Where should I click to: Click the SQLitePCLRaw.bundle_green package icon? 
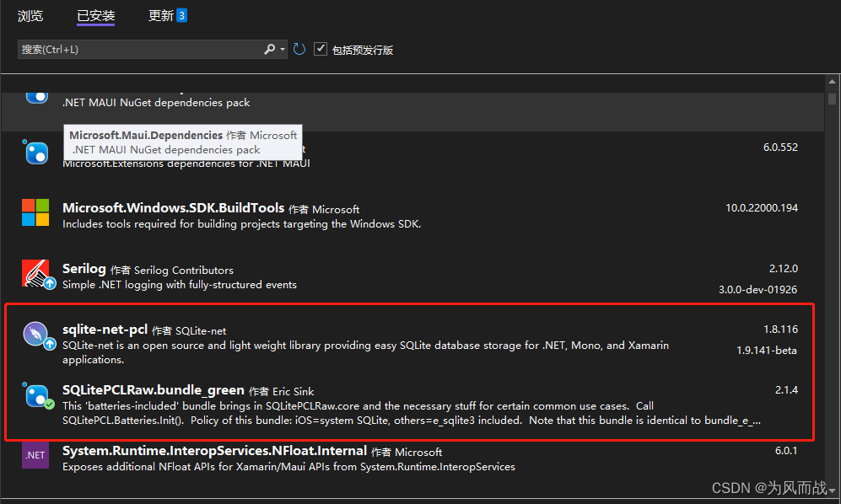pos(36,395)
